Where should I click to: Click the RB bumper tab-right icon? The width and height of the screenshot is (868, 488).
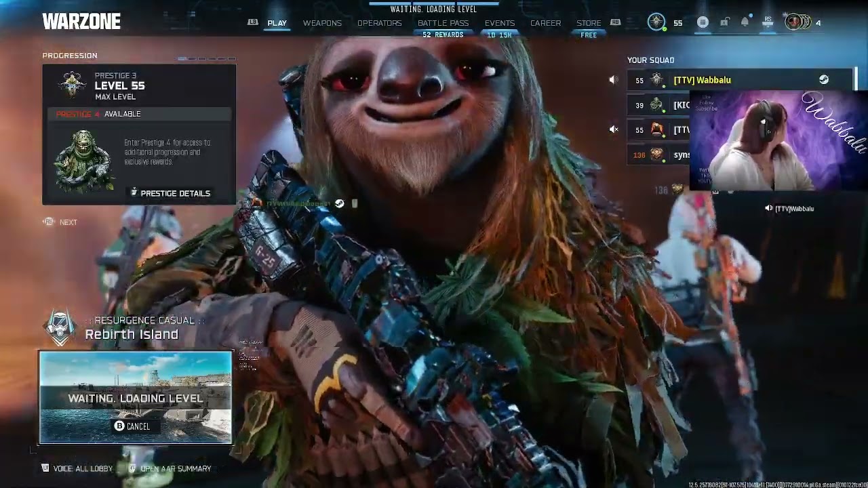(x=616, y=22)
